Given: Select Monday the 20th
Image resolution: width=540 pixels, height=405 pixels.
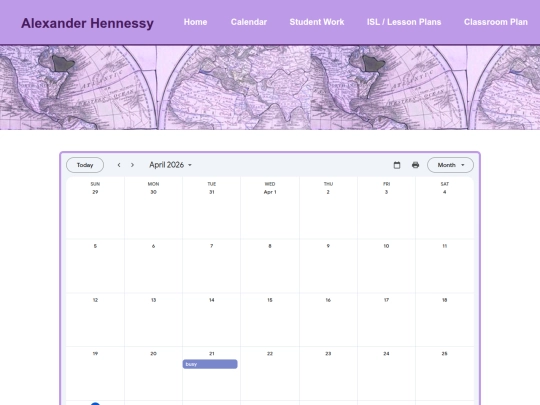Looking at the screenshot, I should (154, 353).
